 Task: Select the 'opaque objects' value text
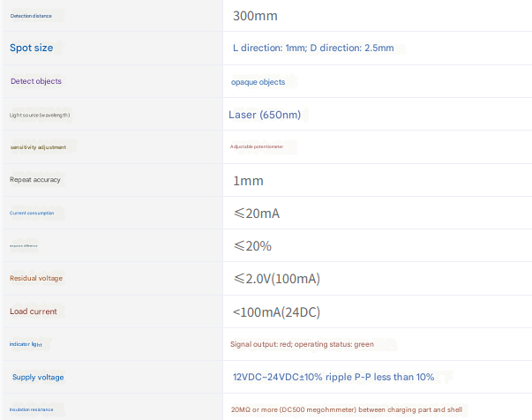pyautogui.click(x=259, y=82)
